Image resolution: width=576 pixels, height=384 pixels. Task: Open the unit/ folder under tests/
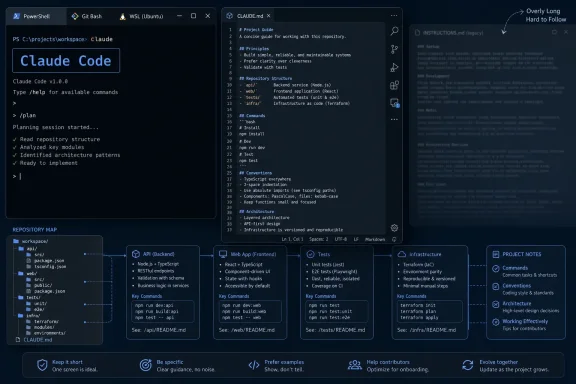tap(36, 303)
